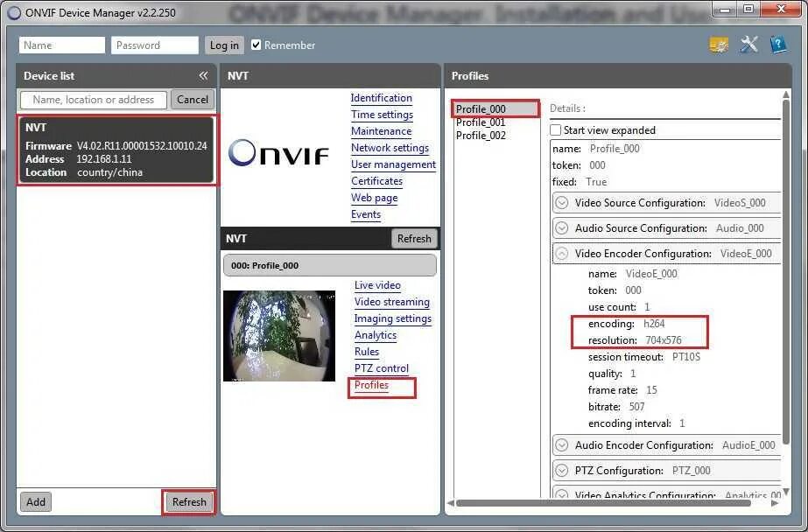The width and height of the screenshot is (808, 532).
Task: Click the horizontal scrollbar in Profiles panel
Action: (x=603, y=503)
